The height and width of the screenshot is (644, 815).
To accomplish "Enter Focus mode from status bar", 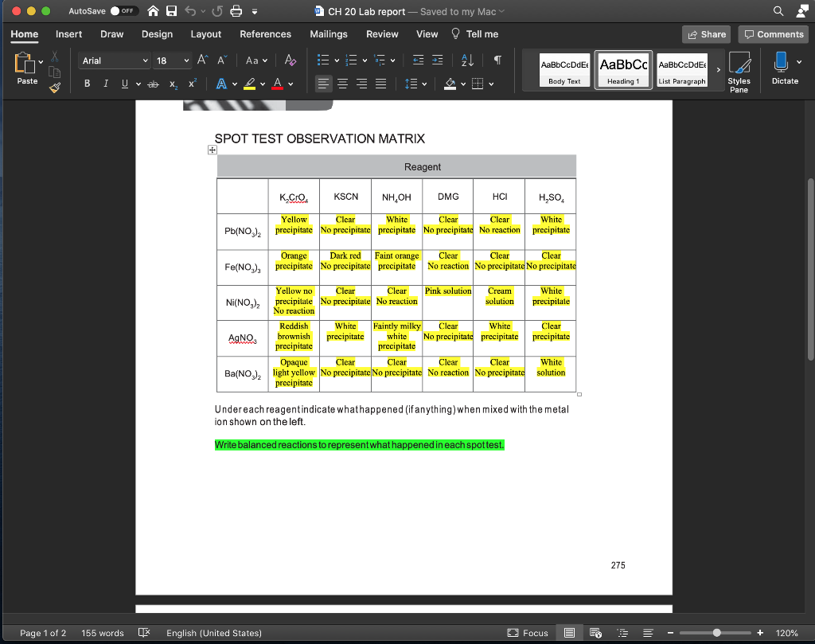I will click(x=528, y=633).
